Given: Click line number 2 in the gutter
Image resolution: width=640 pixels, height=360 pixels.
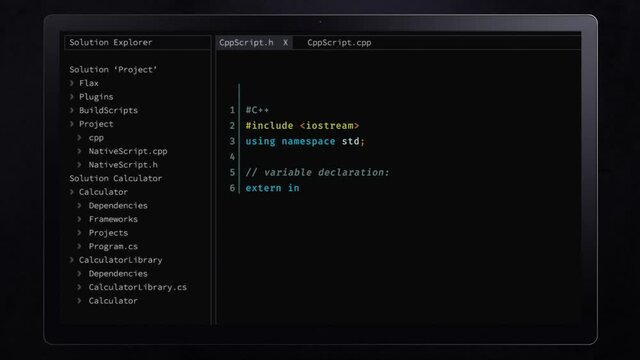Looking at the screenshot, I should (x=232, y=125).
